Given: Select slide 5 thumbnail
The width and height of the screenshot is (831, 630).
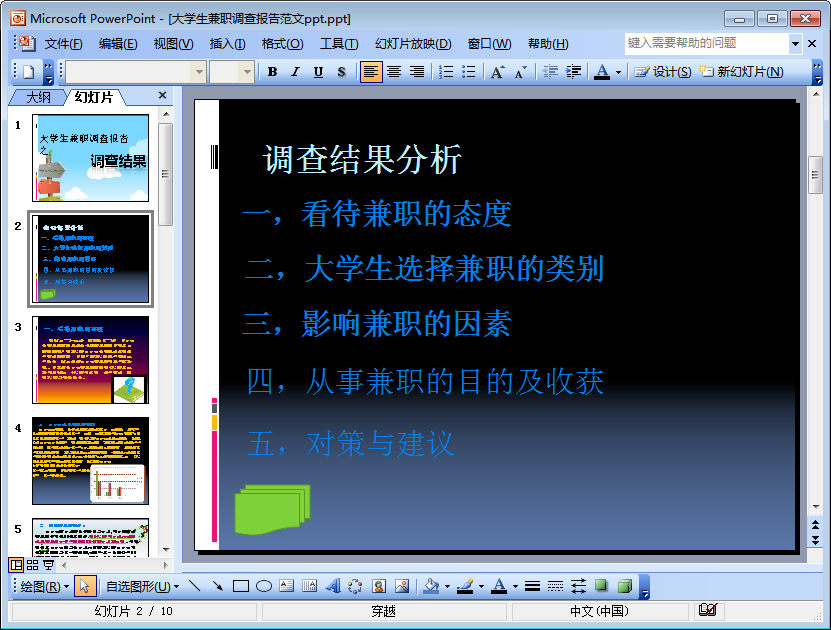Looking at the screenshot, I should (91, 537).
